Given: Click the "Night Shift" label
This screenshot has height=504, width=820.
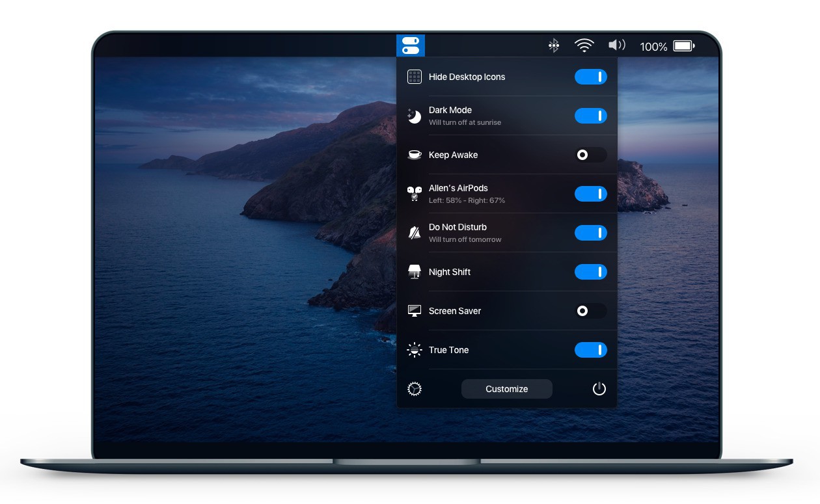Looking at the screenshot, I should (x=450, y=272).
